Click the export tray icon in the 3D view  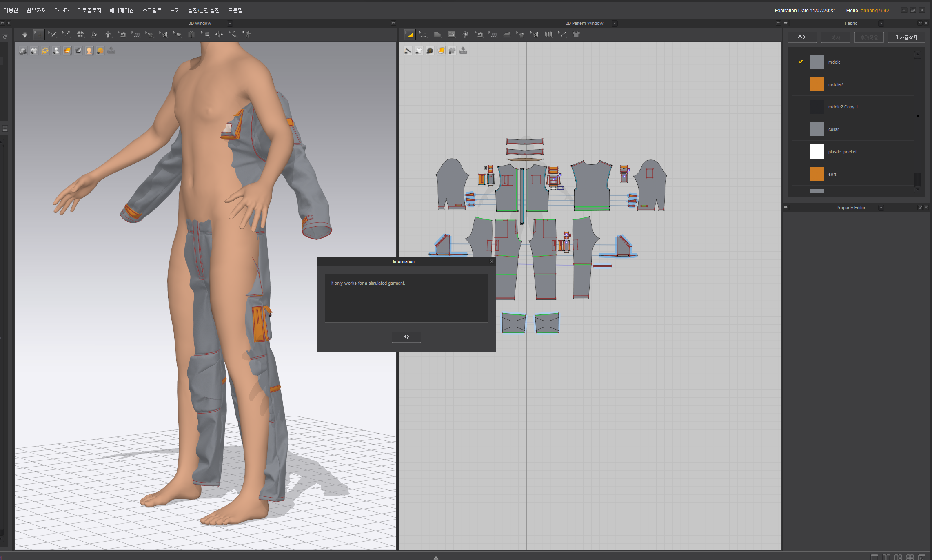pos(111,51)
